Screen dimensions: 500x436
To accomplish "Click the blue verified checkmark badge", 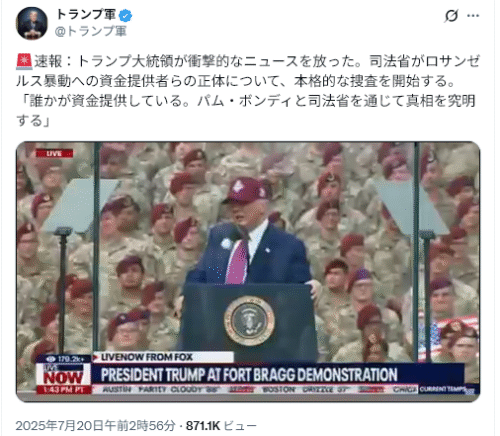I will tap(126, 16).
